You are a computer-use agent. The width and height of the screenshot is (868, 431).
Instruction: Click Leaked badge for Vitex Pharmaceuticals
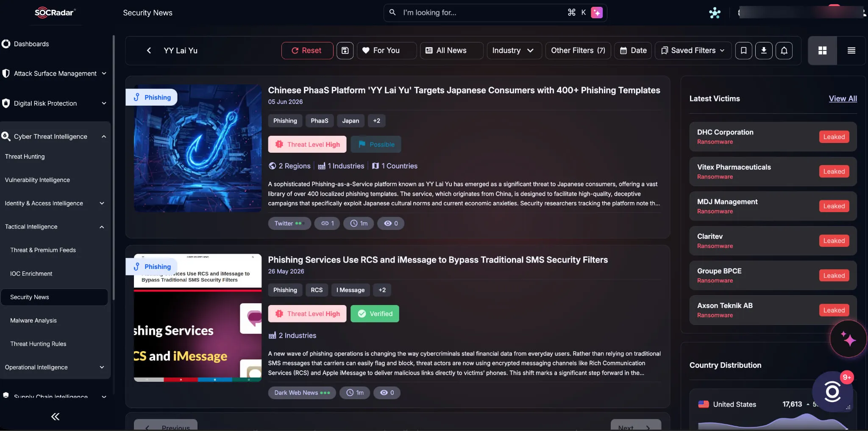coord(834,171)
